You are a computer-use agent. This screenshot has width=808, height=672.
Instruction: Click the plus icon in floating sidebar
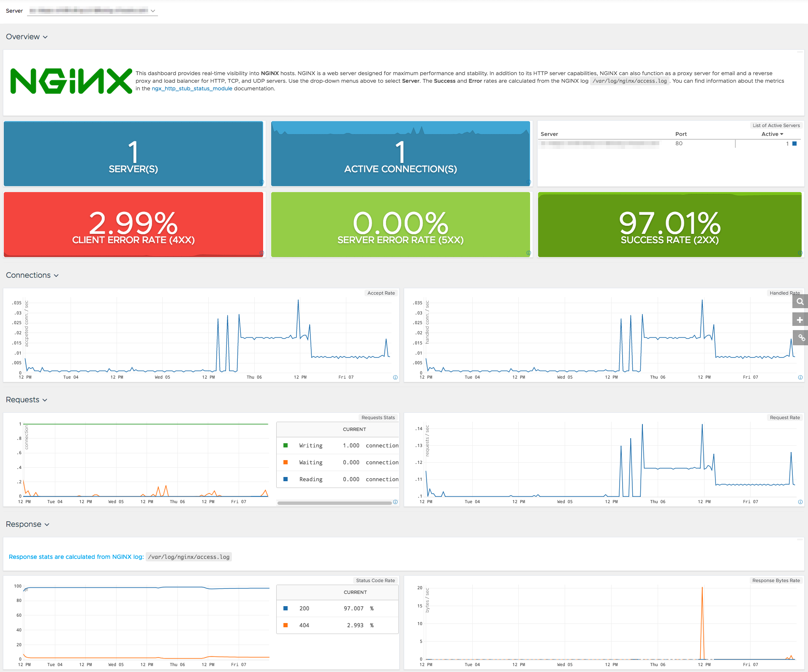[x=800, y=320]
